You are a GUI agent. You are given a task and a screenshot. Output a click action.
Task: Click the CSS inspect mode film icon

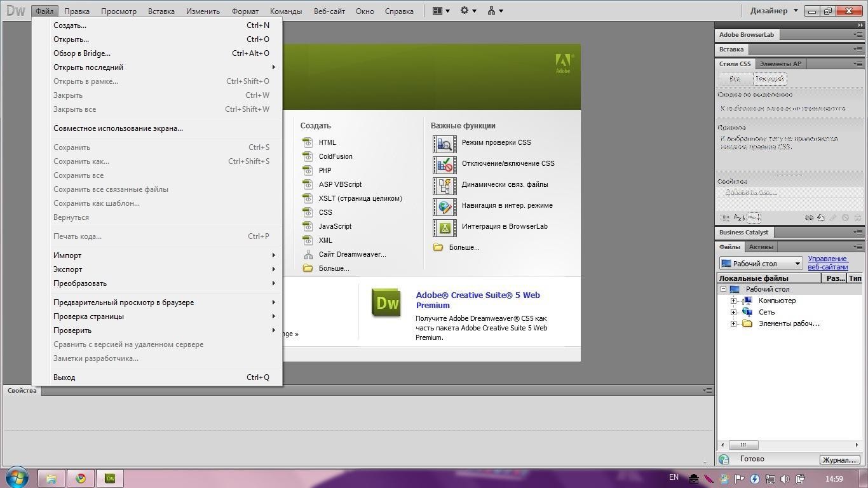click(445, 144)
